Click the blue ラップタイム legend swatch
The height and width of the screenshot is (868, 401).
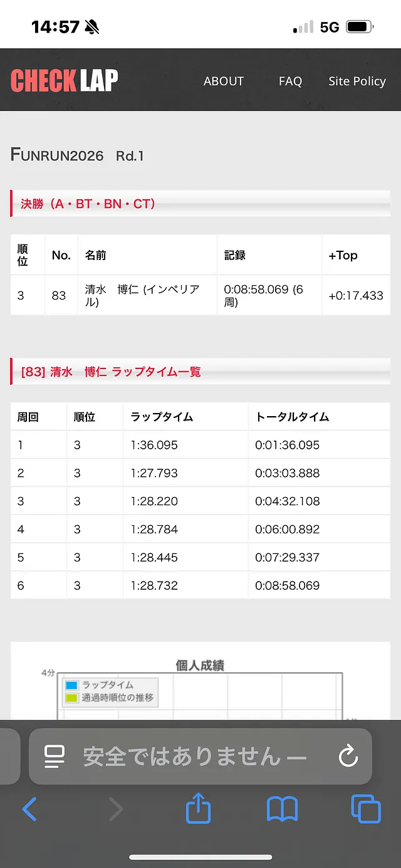click(71, 686)
